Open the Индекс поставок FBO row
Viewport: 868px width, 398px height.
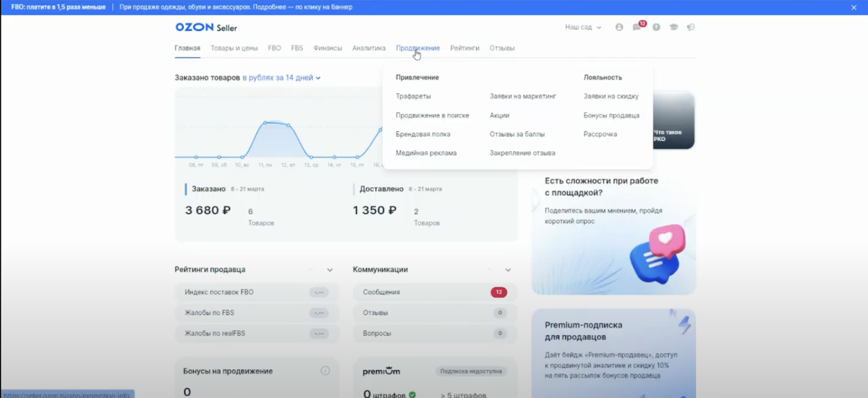tap(256, 292)
